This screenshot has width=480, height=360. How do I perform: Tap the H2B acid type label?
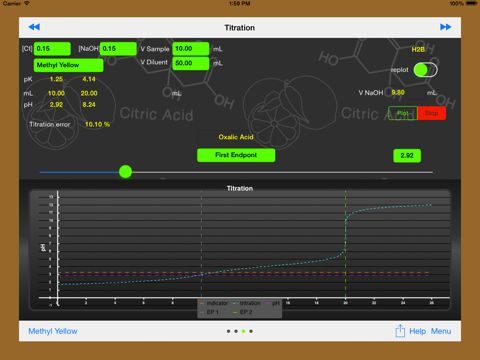point(418,50)
